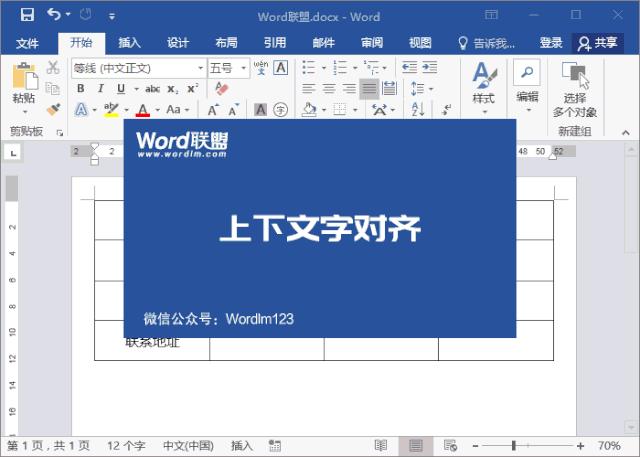Switch to the 引用 tab

click(x=275, y=43)
